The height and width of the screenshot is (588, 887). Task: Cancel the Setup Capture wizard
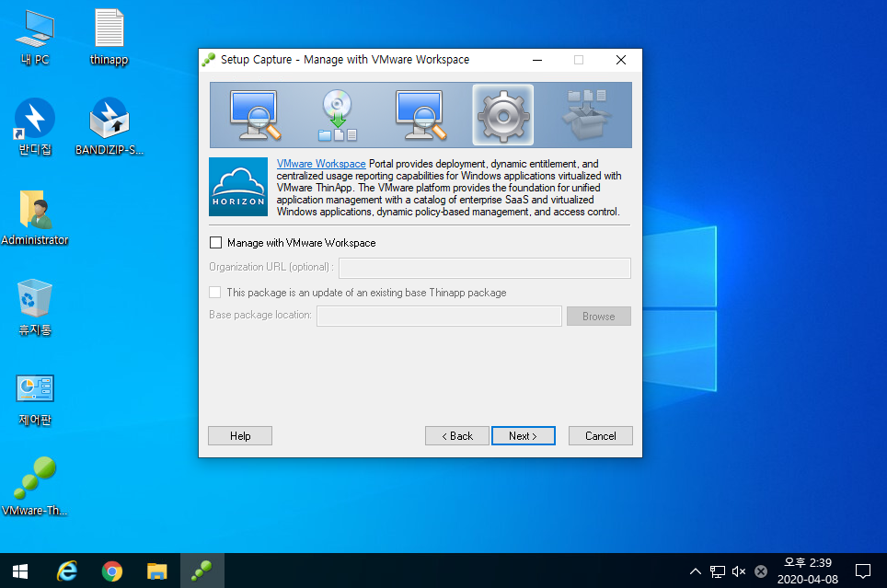point(600,436)
